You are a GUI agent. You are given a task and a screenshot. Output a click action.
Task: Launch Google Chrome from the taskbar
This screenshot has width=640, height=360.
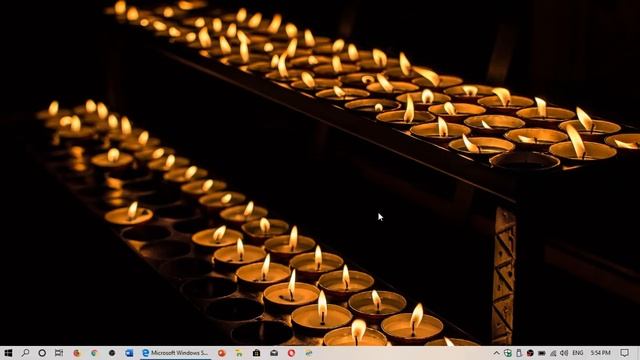(x=94, y=353)
